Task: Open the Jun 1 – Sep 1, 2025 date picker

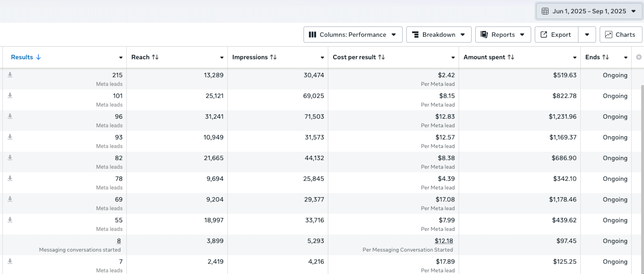Action: pyautogui.click(x=589, y=11)
